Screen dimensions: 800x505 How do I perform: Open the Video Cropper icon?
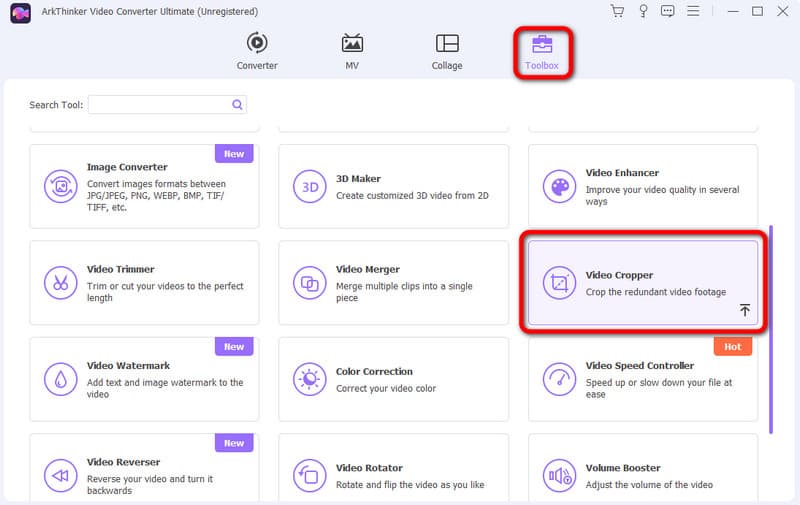click(559, 283)
